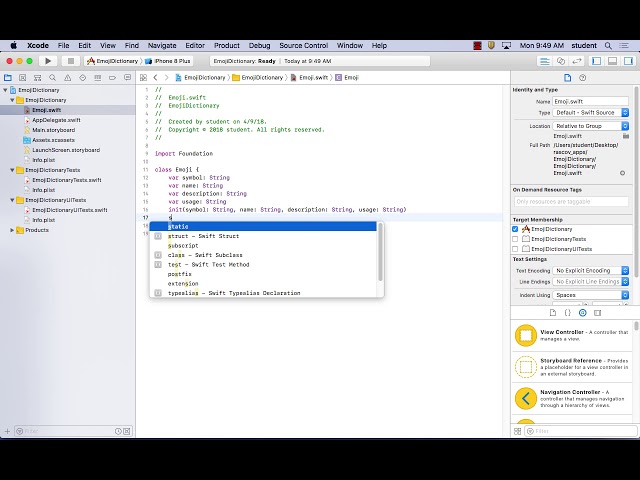Open the Debug menu
This screenshot has height=480, width=640.
pos(259,45)
